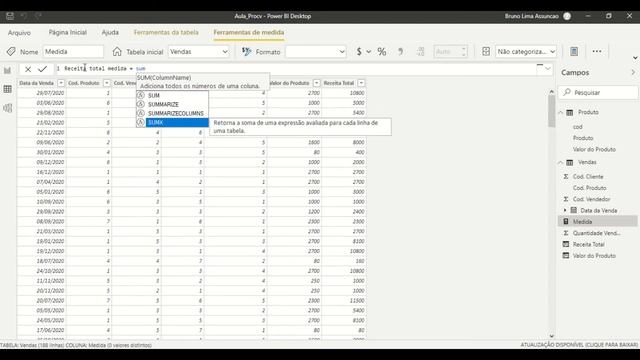Choose SUM from autocomplete list
640x360 pixels.
coord(172,95)
